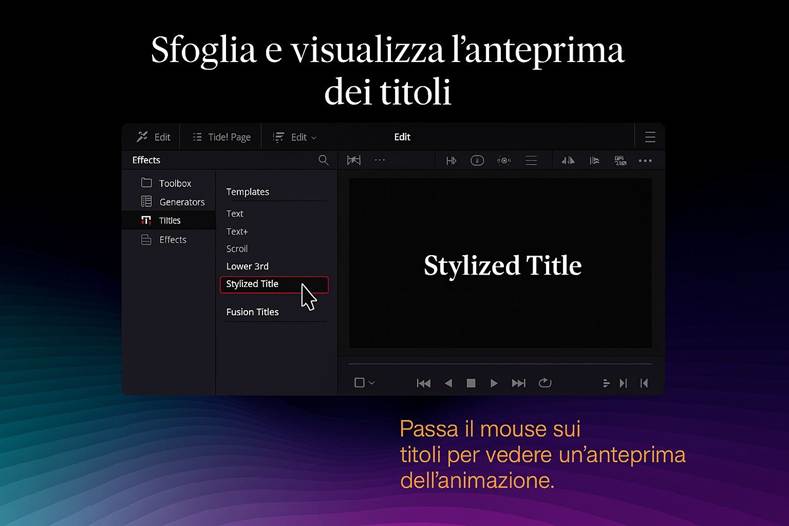Open the rightmost ellipsis options in toolbar
789x526 pixels.
coord(645,161)
